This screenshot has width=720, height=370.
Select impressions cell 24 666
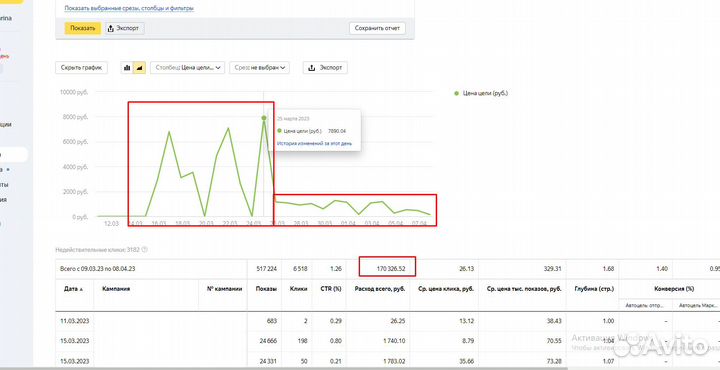point(268,341)
